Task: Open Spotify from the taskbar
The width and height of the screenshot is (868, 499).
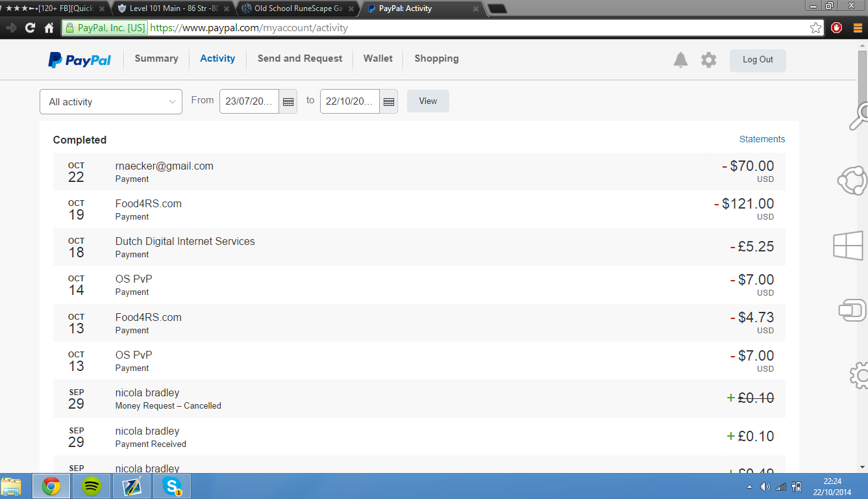Action: click(x=92, y=486)
